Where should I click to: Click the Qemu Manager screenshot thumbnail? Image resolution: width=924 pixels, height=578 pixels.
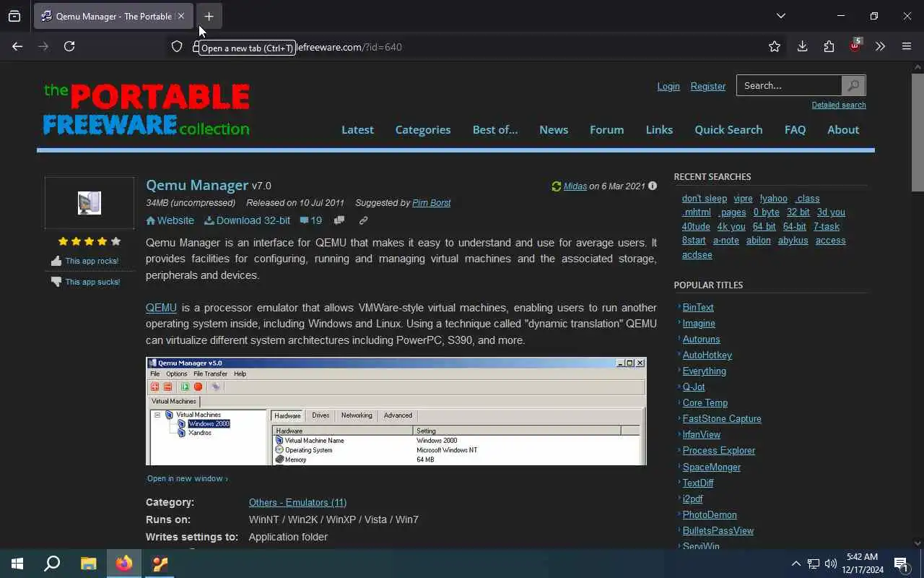coord(396,411)
